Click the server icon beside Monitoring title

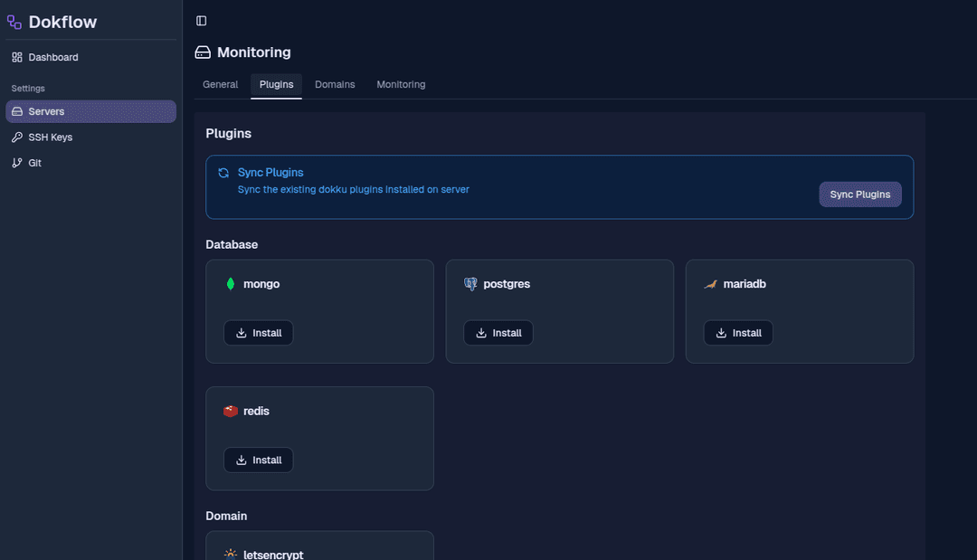[203, 52]
